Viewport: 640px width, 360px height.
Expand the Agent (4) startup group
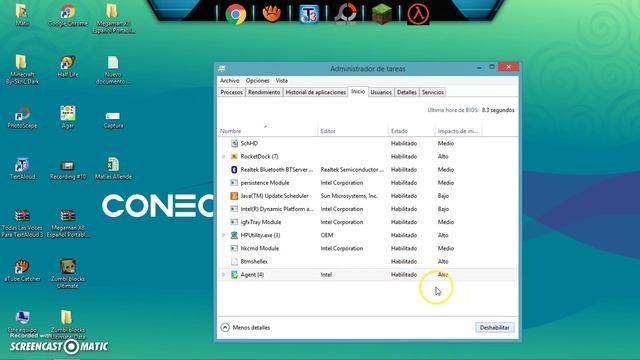point(223,274)
